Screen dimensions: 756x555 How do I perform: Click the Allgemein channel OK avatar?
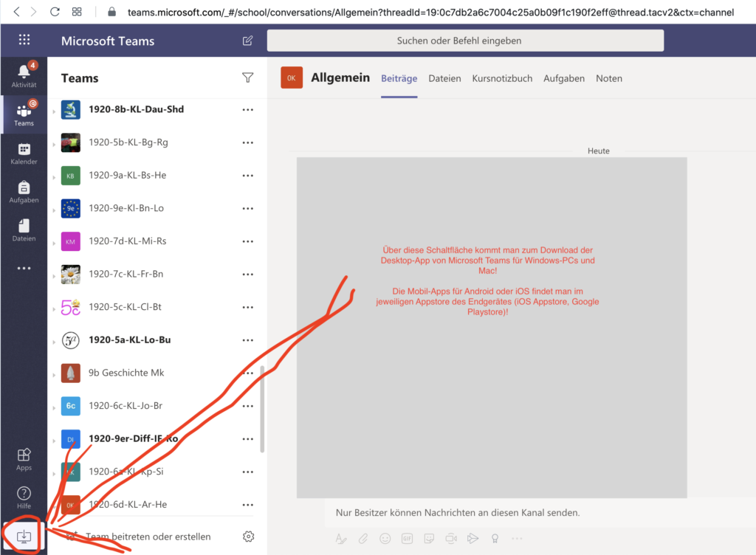coord(292,77)
